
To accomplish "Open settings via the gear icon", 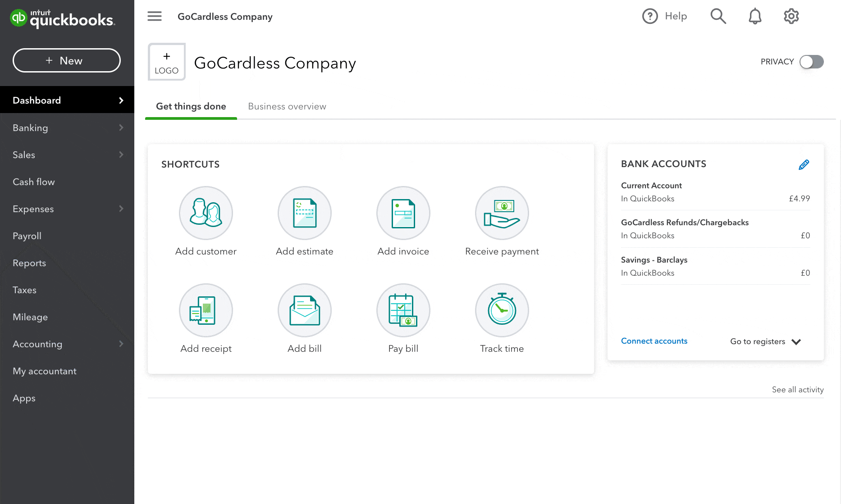I will coord(791,16).
